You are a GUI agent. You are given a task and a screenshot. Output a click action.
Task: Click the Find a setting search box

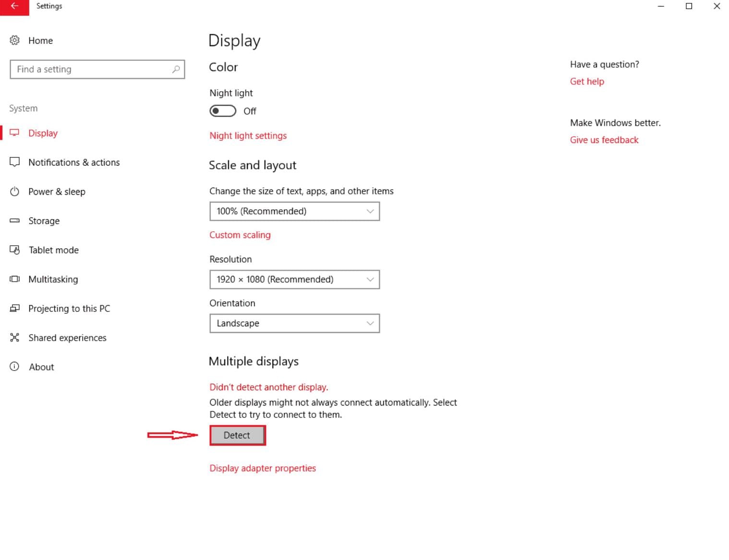(97, 69)
